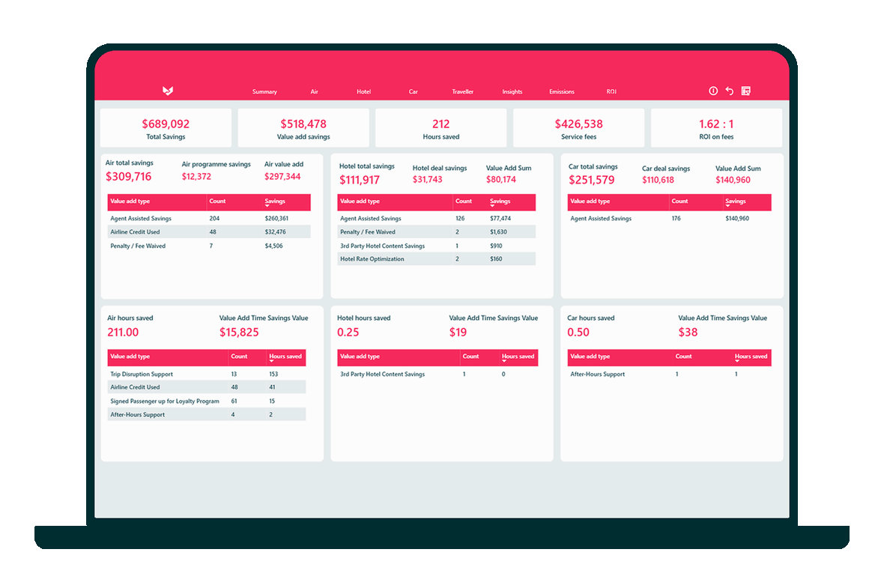Click the Trip Disruption Support row
Viewport: 884px width, 588px height.
pyautogui.click(x=206, y=375)
